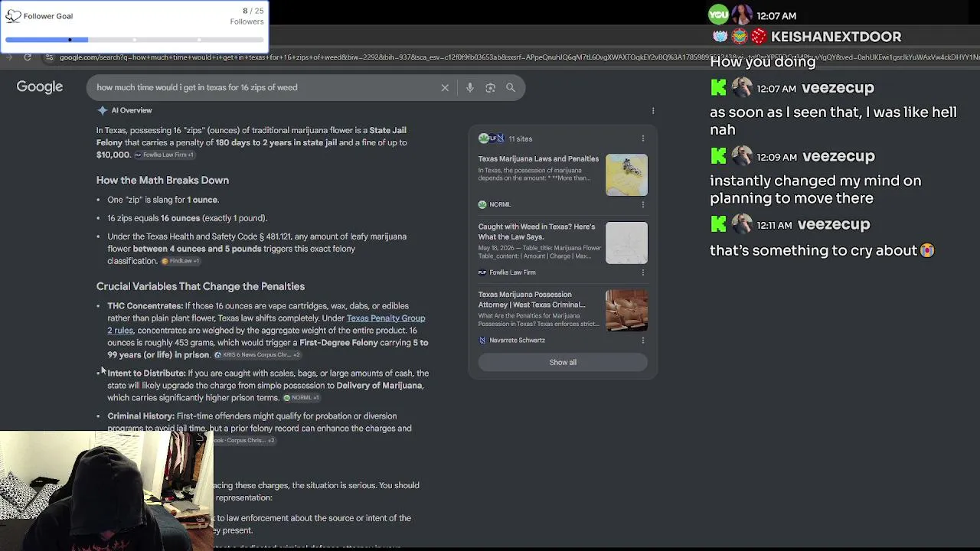The image size is (980, 551).
Task: Click the 11 sites label
Action: (x=520, y=139)
